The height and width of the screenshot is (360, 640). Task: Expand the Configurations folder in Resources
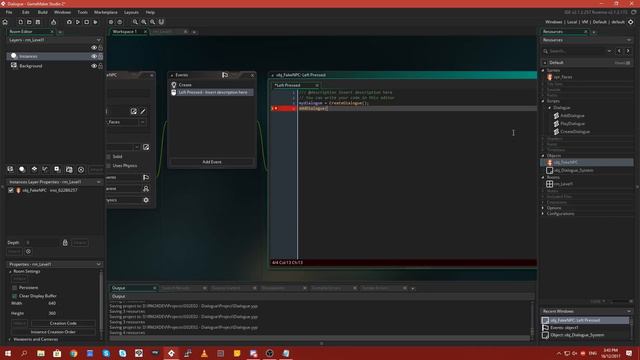pos(543,213)
